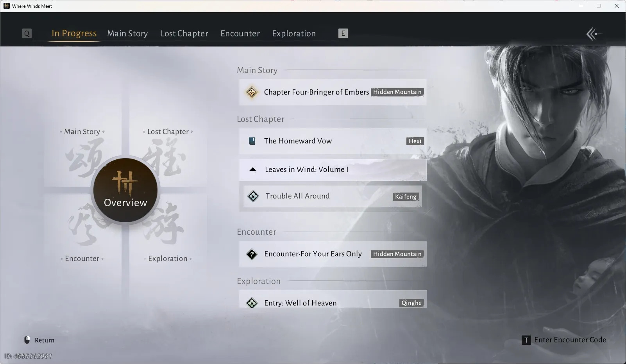626x364 pixels.
Task: Open the Exploration tab
Action: [294, 34]
